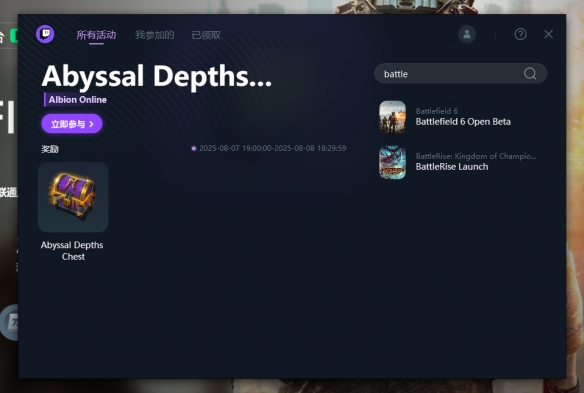Click the 立即参与 button
This screenshot has height=393, width=584.
click(72, 124)
